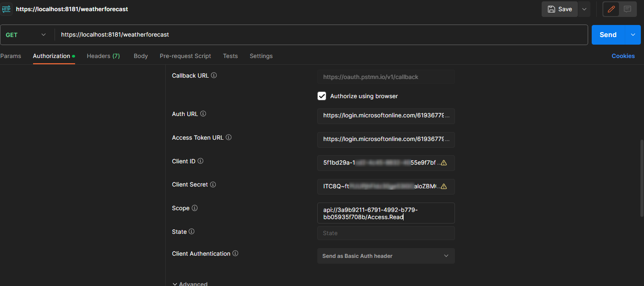Expand the Save options arrow
Image resolution: width=644 pixels, height=286 pixels.
(x=584, y=9)
